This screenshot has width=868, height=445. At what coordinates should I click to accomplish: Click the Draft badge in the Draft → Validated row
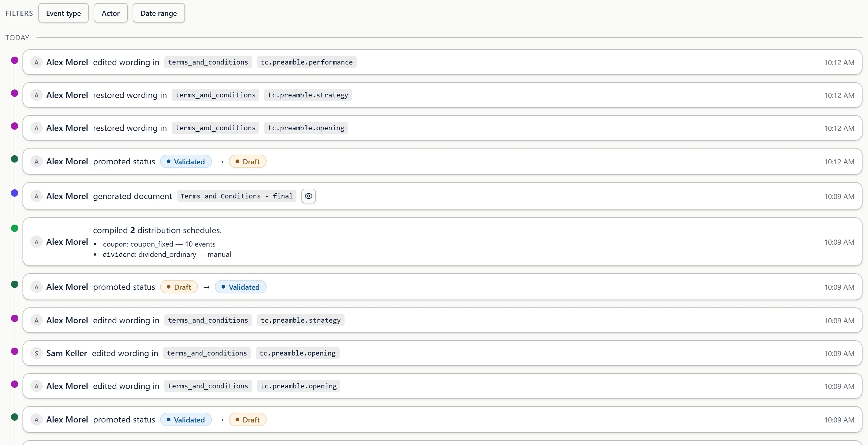pyautogui.click(x=179, y=287)
